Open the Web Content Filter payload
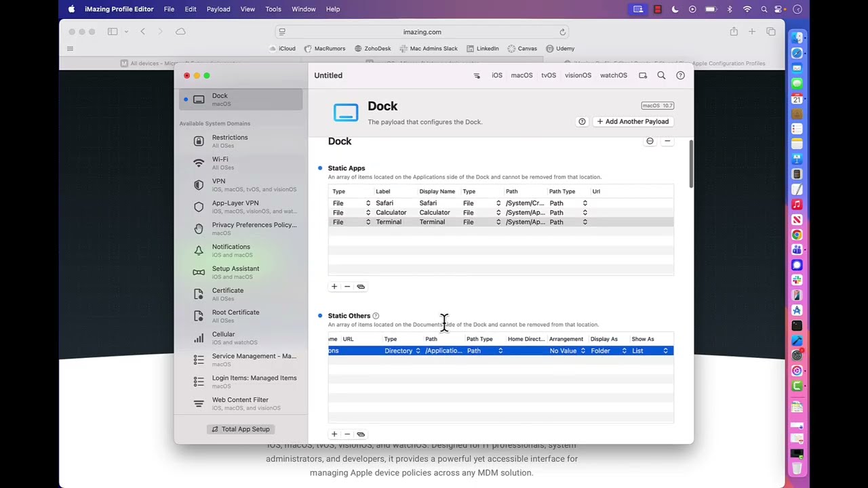The height and width of the screenshot is (488, 868). click(241, 403)
